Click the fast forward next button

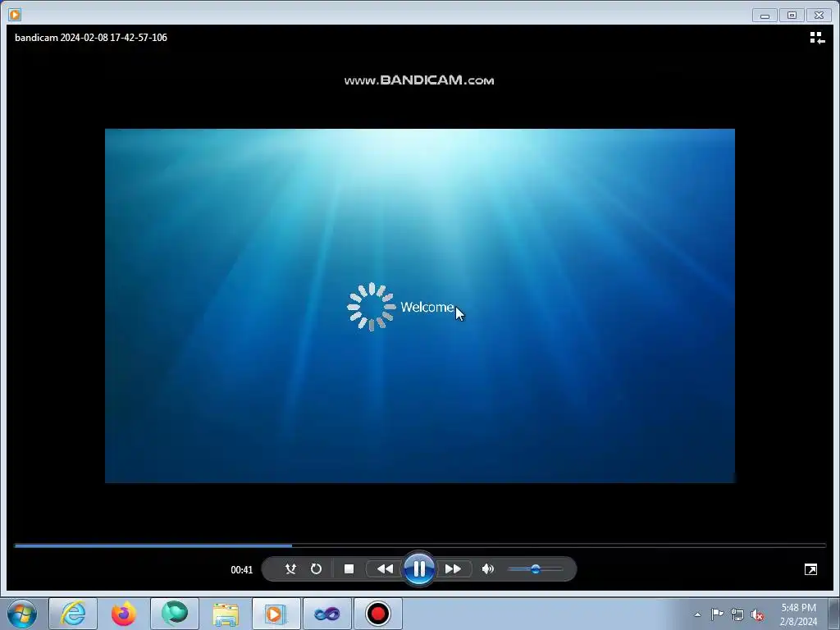(x=453, y=569)
